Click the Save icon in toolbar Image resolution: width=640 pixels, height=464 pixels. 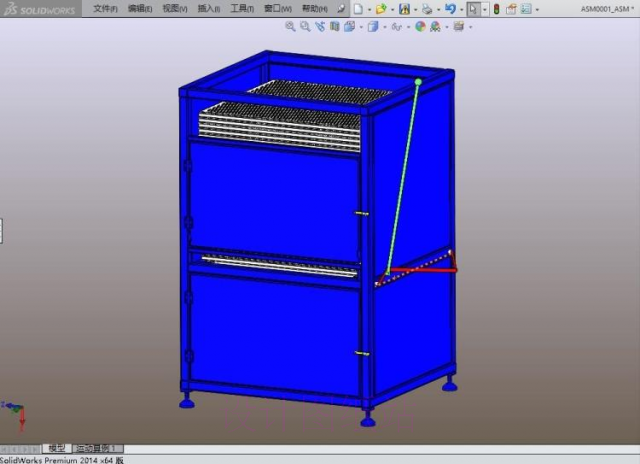(x=404, y=8)
